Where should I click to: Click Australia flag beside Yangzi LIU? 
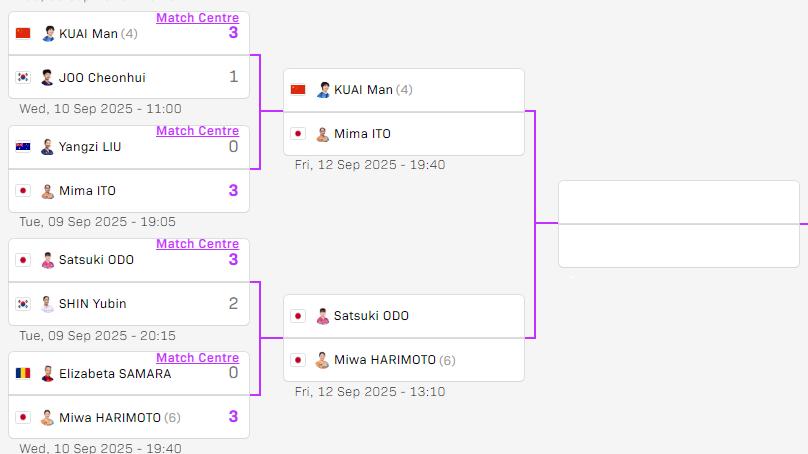(x=23, y=147)
